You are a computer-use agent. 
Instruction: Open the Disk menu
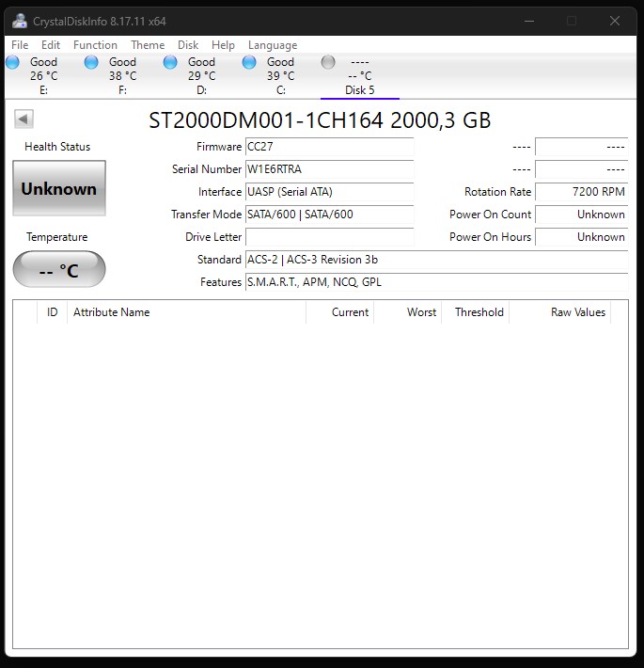click(x=188, y=45)
